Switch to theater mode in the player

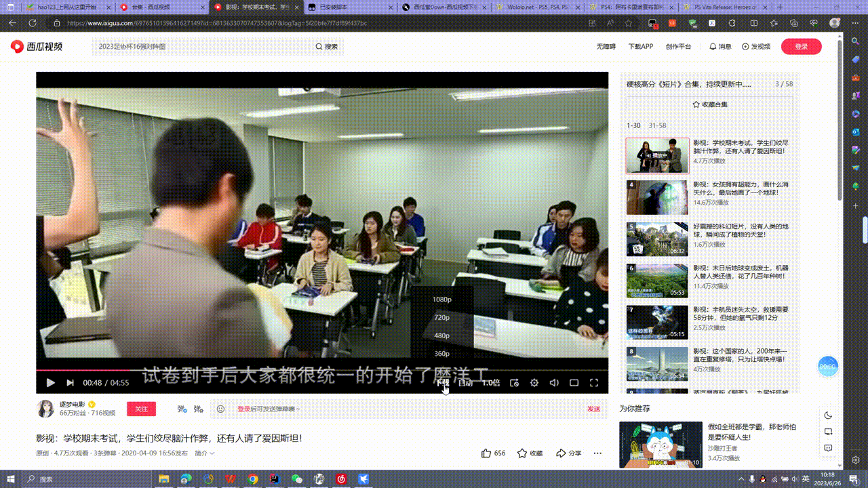[574, 383]
